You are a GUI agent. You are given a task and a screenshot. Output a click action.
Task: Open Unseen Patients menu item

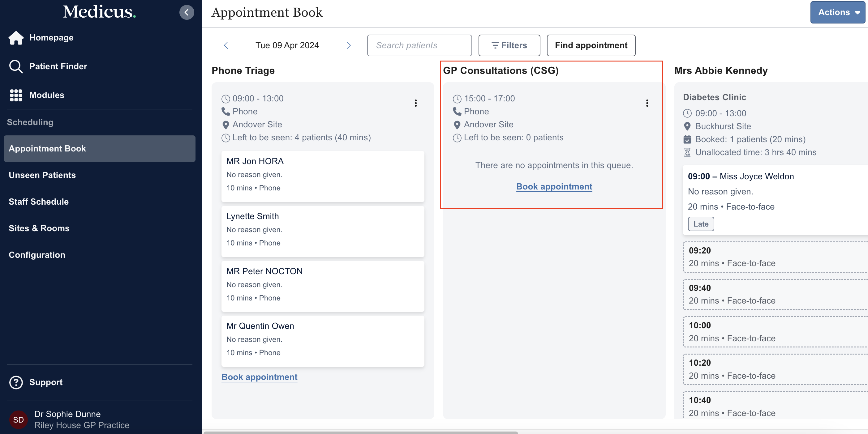point(42,175)
